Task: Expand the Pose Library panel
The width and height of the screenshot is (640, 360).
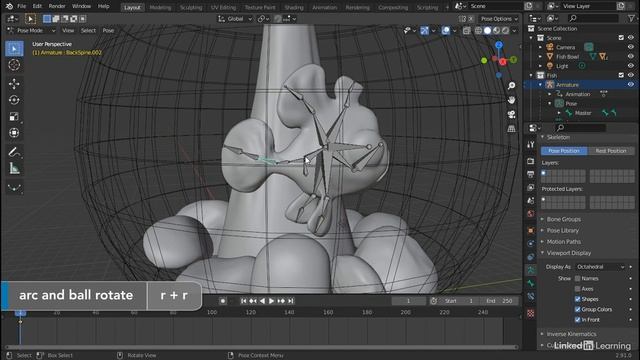Action: 562,230
